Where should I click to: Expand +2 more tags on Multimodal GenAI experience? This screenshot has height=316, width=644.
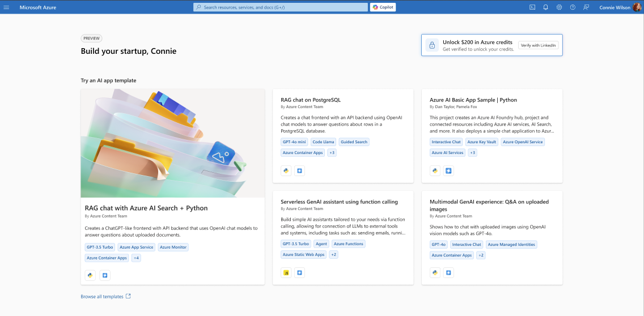[x=481, y=255]
